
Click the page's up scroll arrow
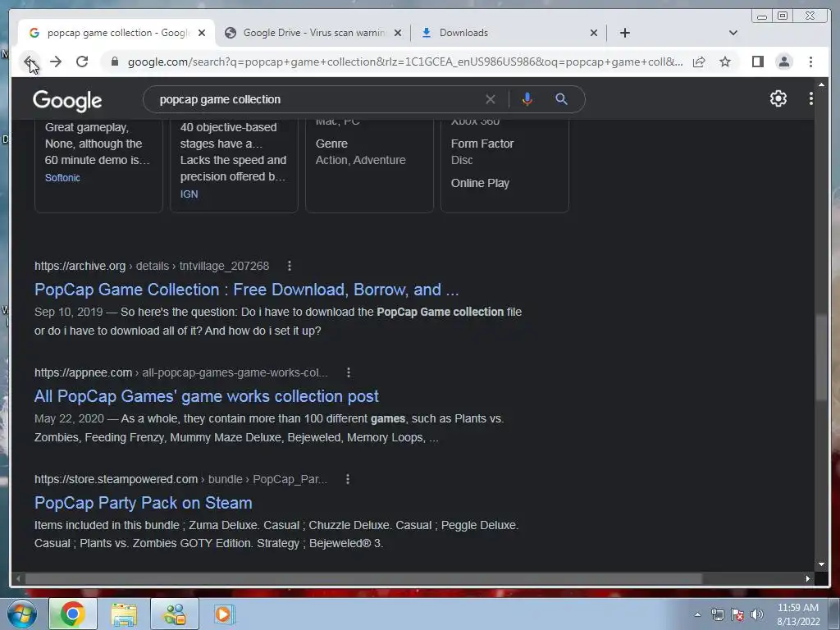pos(821,84)
